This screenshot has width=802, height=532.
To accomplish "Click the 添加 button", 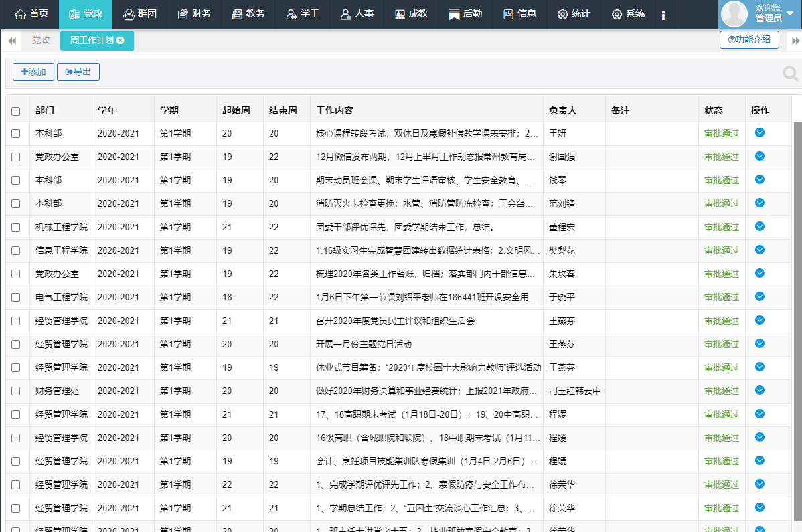I will pyautogui.click(x=33, y=72).
